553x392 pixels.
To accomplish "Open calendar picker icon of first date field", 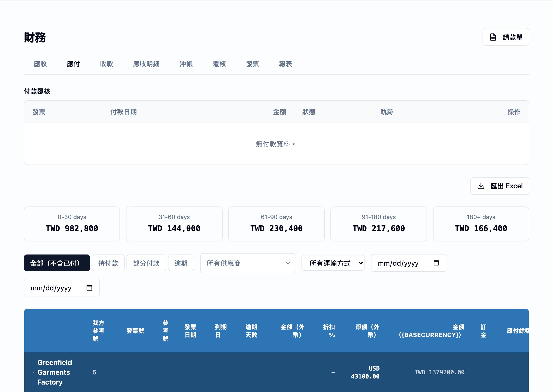I will point(436,263).
